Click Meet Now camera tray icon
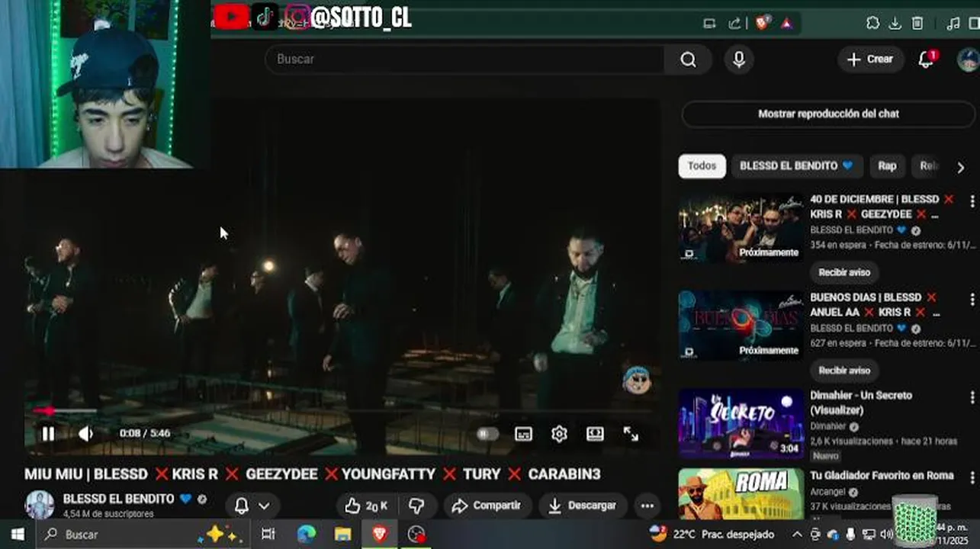The width and height of the screenshot is (980, 549). pos(815,535)
